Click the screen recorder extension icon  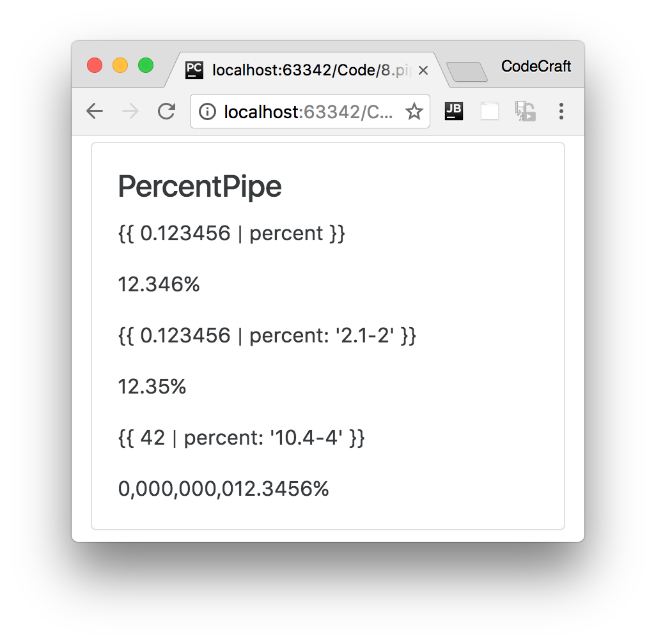525,111
